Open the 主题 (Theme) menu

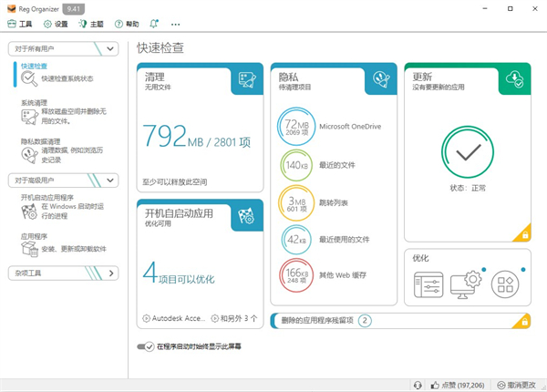point(92,24)
